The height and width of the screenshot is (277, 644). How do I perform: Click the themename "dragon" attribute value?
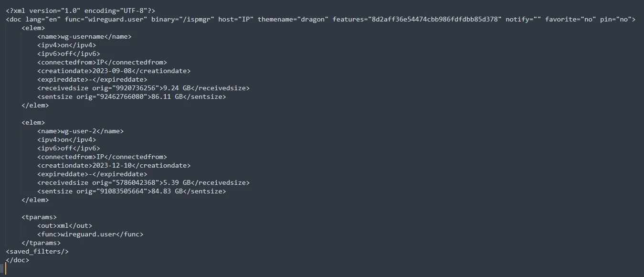tap(313, 19)
